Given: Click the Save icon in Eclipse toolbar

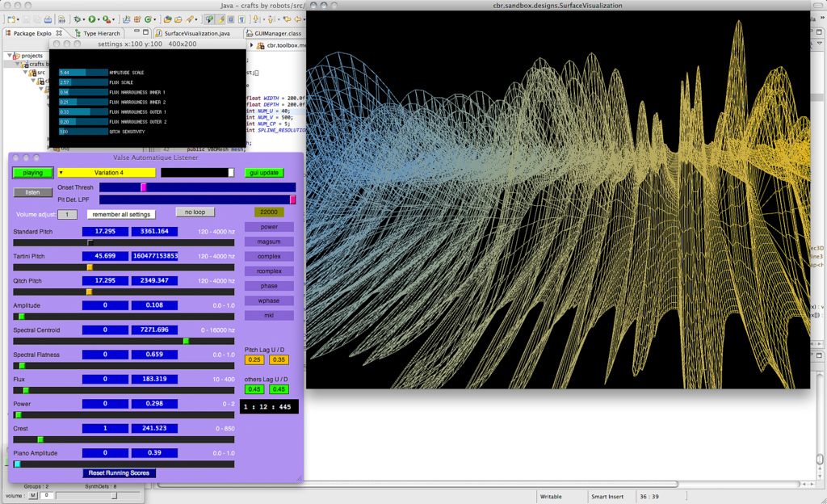Looking at the screenshot, I should pyautogui.click(x=27, y=19).
